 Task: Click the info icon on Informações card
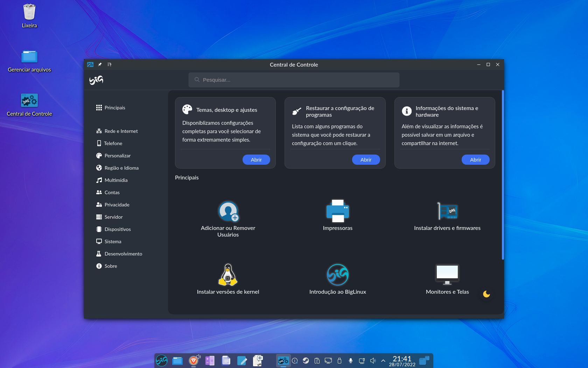coord(407,111)
